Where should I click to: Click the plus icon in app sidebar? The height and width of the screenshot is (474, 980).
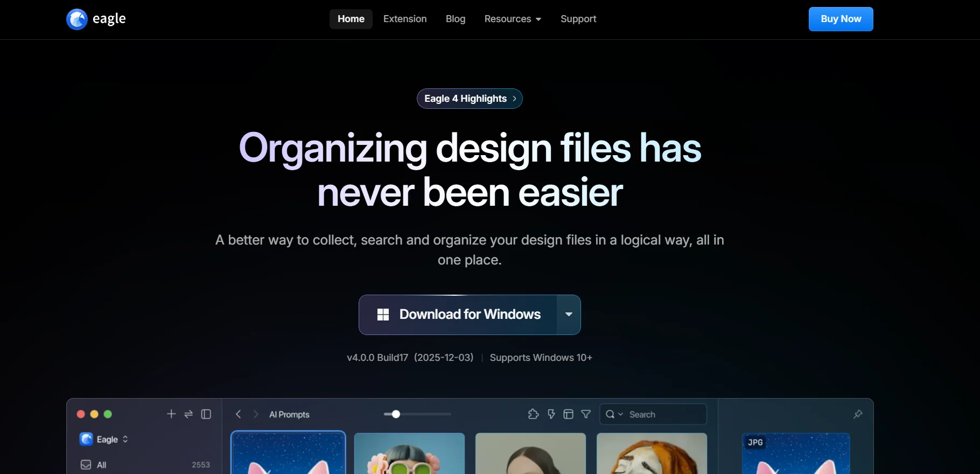pos(171,414)
